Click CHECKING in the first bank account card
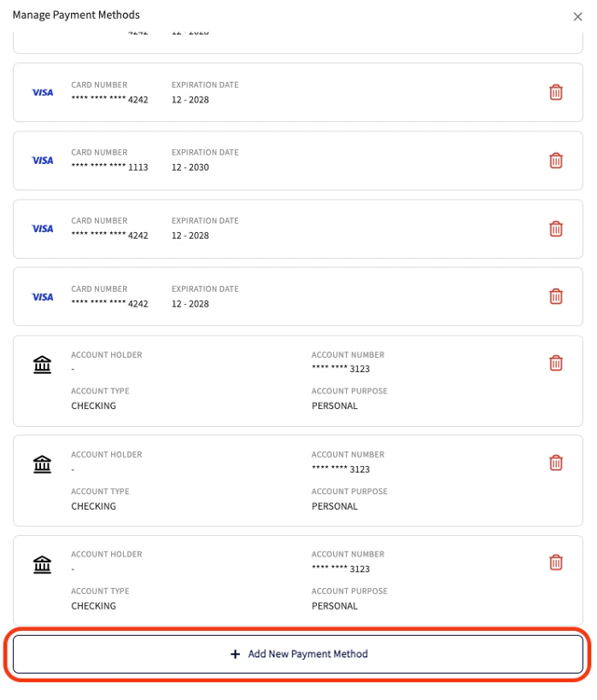This screenshot has height=700, width=597. [x=93, y=405]
